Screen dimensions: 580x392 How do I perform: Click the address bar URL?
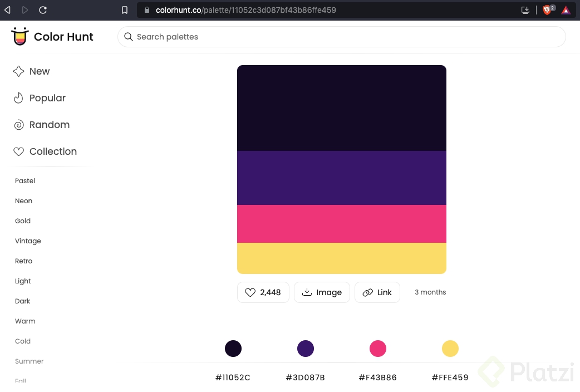coord(245,10)
